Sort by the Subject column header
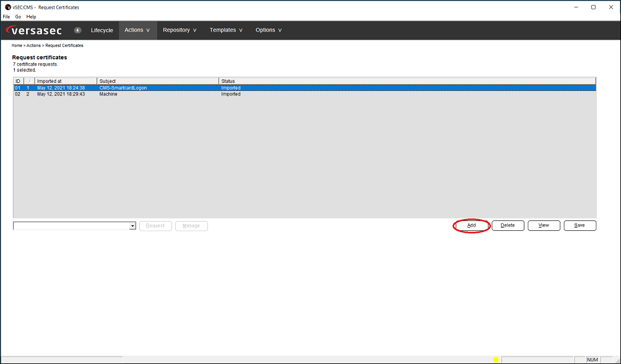 click(157, 81)
